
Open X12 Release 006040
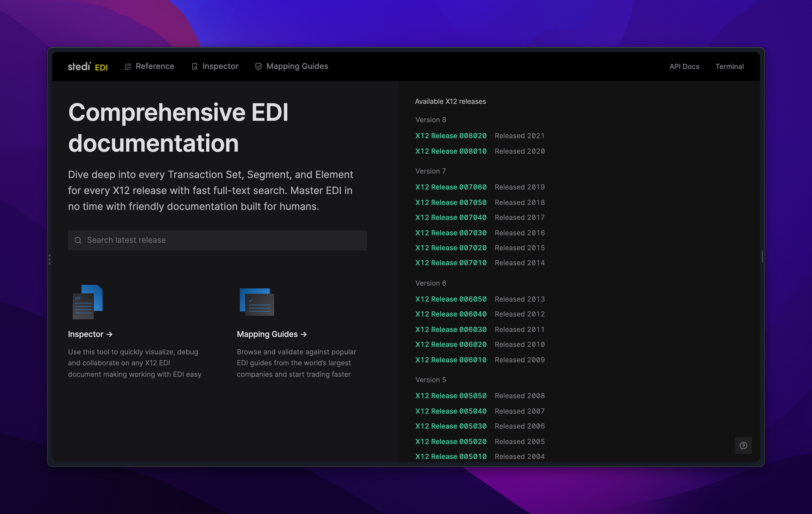[451, 314]
